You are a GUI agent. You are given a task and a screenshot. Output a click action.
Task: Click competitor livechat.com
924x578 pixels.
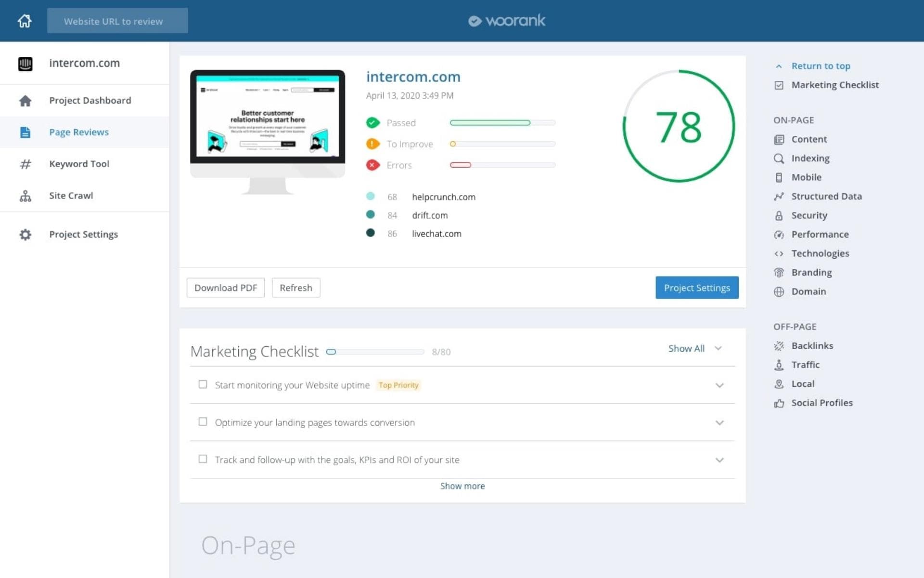[x=436, y=234]
